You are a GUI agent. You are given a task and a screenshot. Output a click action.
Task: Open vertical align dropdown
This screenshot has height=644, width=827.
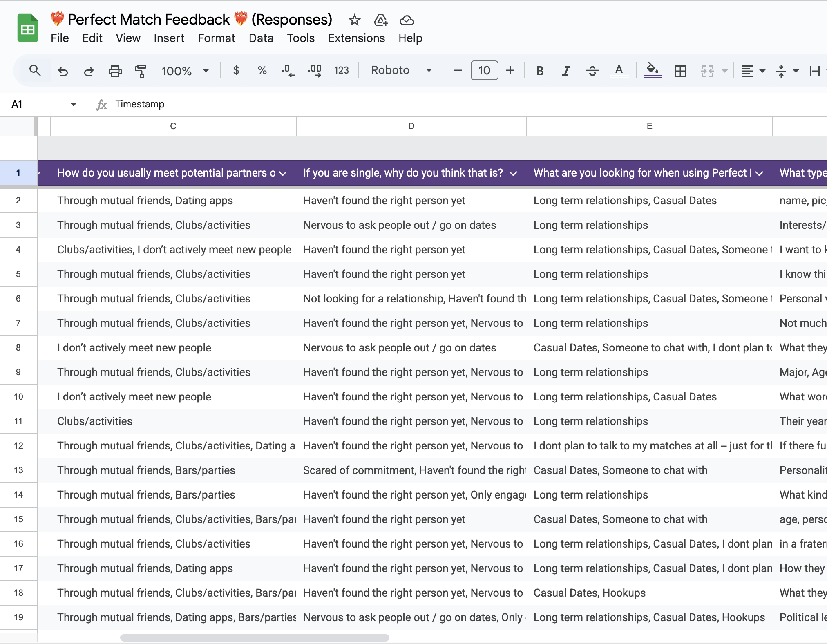pos(787,71)
